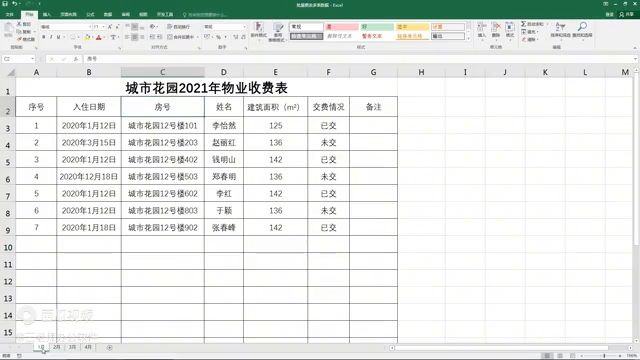Click the insert function fx icon
Image resolution: width=640 pixels, height=360 pixels.
[x=76, y=59]
